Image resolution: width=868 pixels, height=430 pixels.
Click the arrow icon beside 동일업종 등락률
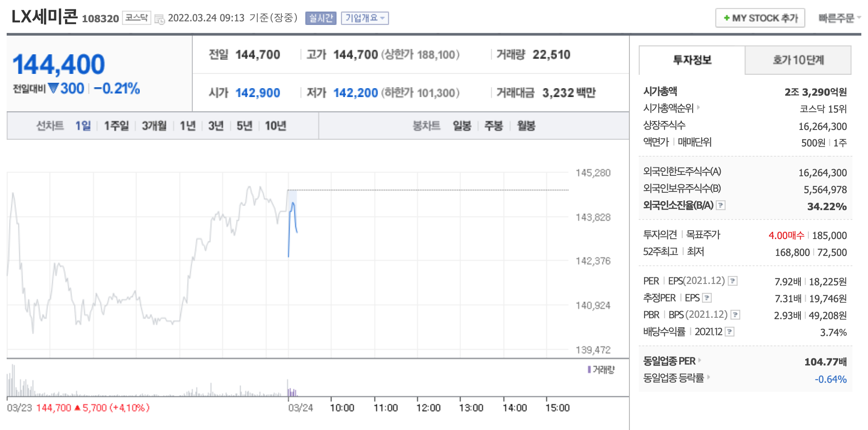pos(708,377)
